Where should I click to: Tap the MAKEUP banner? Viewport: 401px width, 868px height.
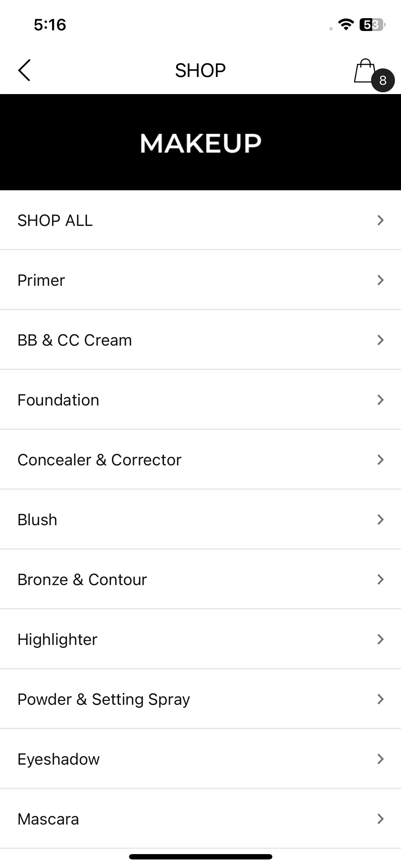[x=200, y=142]
